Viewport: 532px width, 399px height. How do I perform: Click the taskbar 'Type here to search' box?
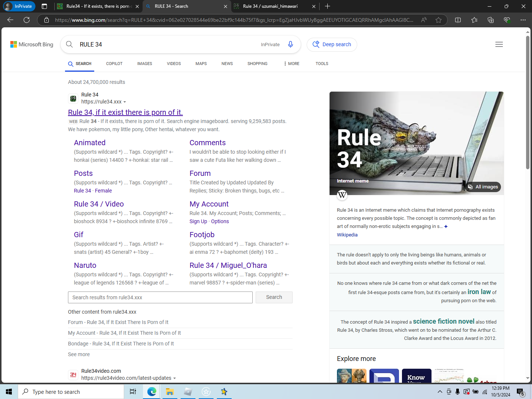[71, 392]
